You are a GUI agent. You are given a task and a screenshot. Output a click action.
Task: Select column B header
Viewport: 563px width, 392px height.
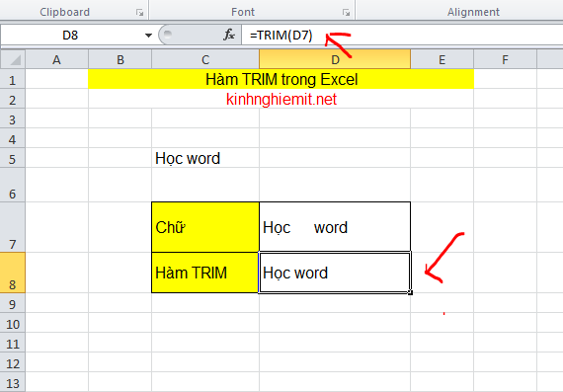pyautogui.click(x=120, y=59)
